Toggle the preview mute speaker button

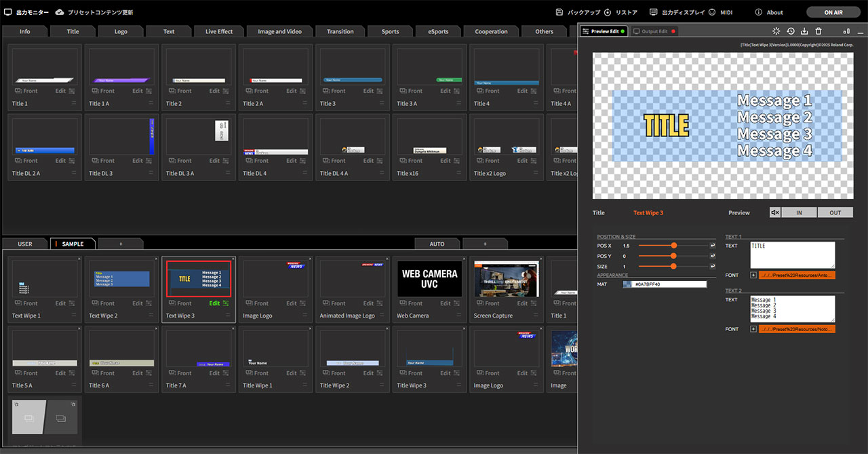point(775,212)
